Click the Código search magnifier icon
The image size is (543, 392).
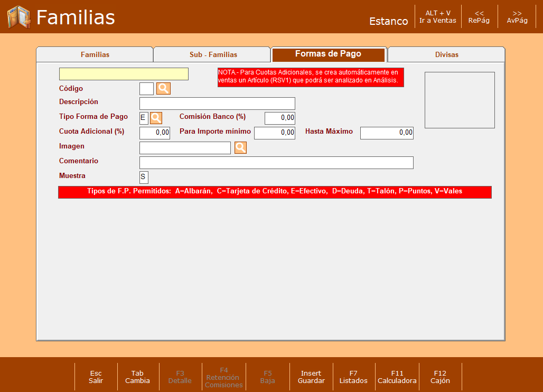coord(163,89)
